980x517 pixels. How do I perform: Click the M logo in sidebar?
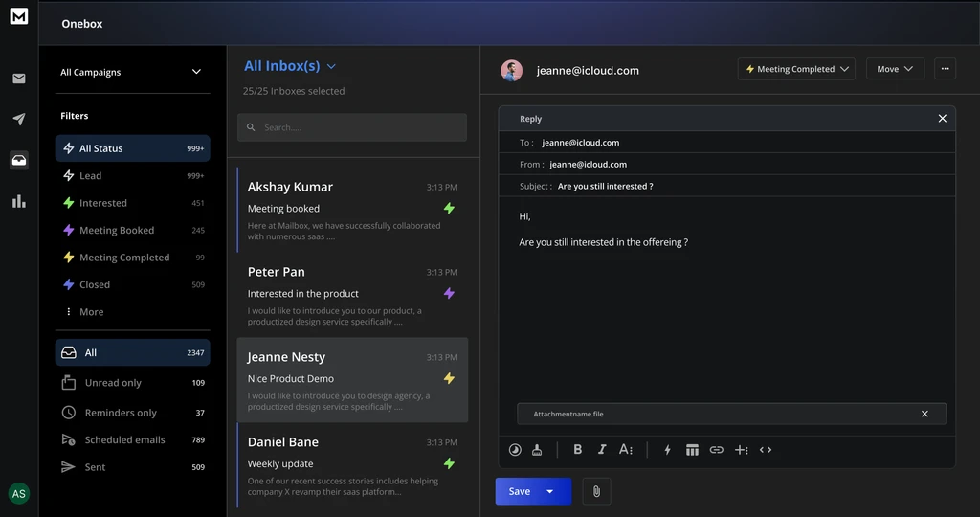click(19, 16)
